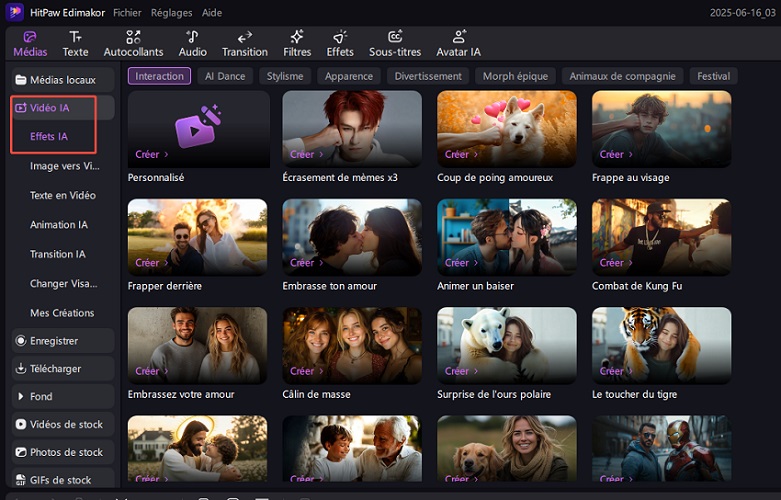Screen dimensions: 781x500
Task: Open the Médias toolbar icon
Action: tap(30, 43)
